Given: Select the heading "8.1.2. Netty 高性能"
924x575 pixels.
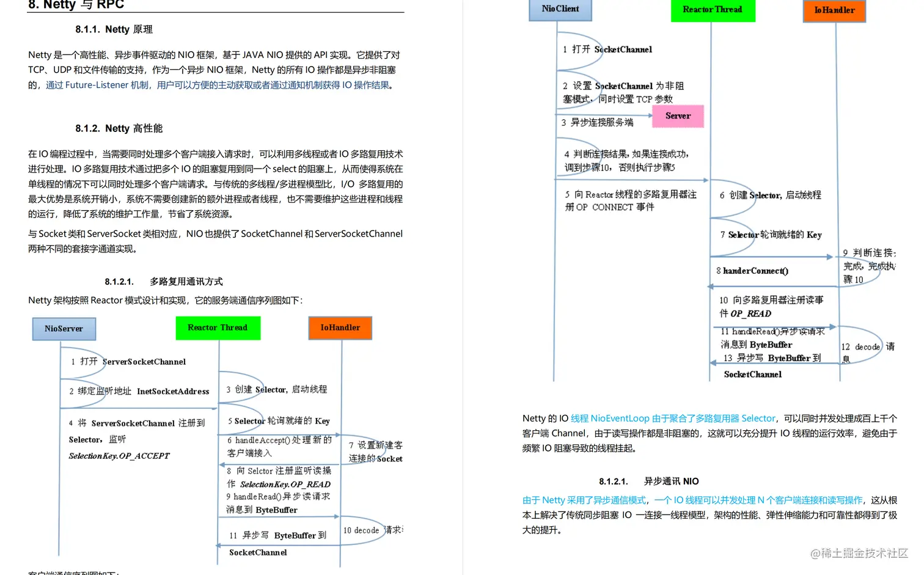Looking at the screenshot, I should (119, 128).
